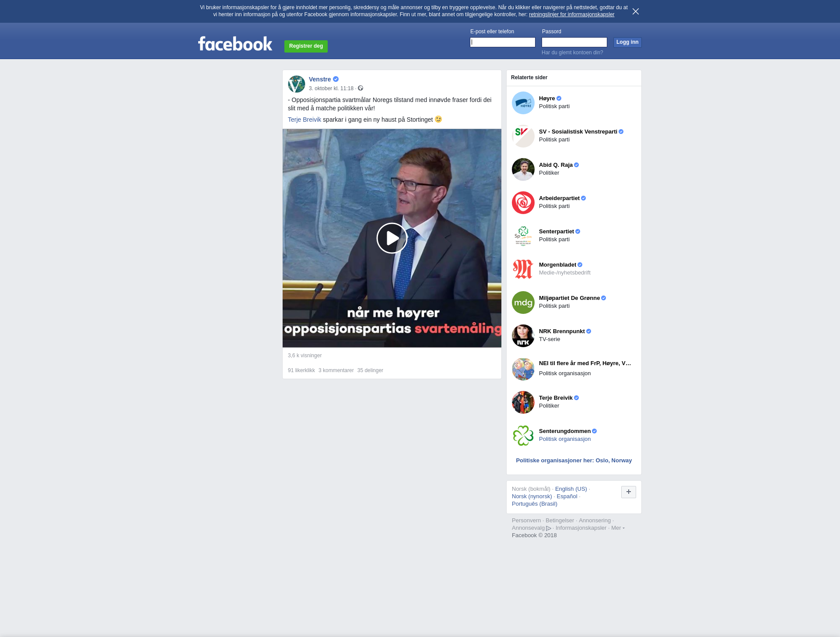The image size is (840, 637).
Task: Open Terje Breivik mention in post
Action: 304,120
